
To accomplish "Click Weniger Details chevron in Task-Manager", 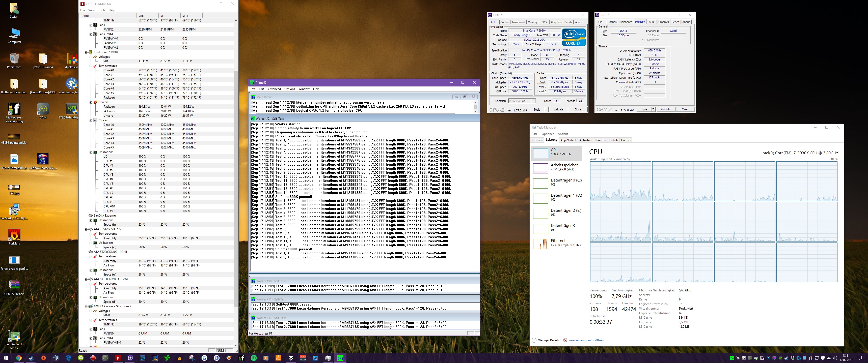I will tap(534, 340).
